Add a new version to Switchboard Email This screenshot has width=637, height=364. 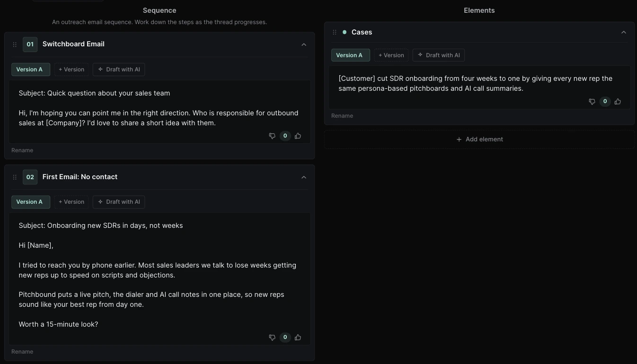click(71, 69)
